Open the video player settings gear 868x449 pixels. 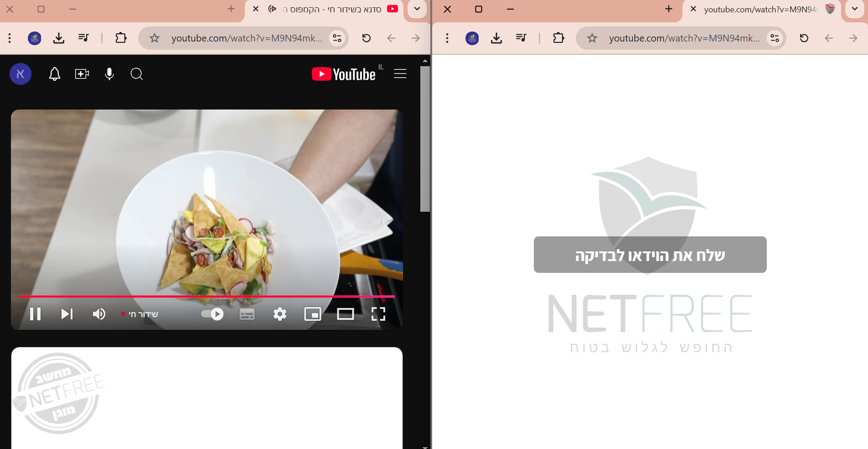[x=280, y=314]
